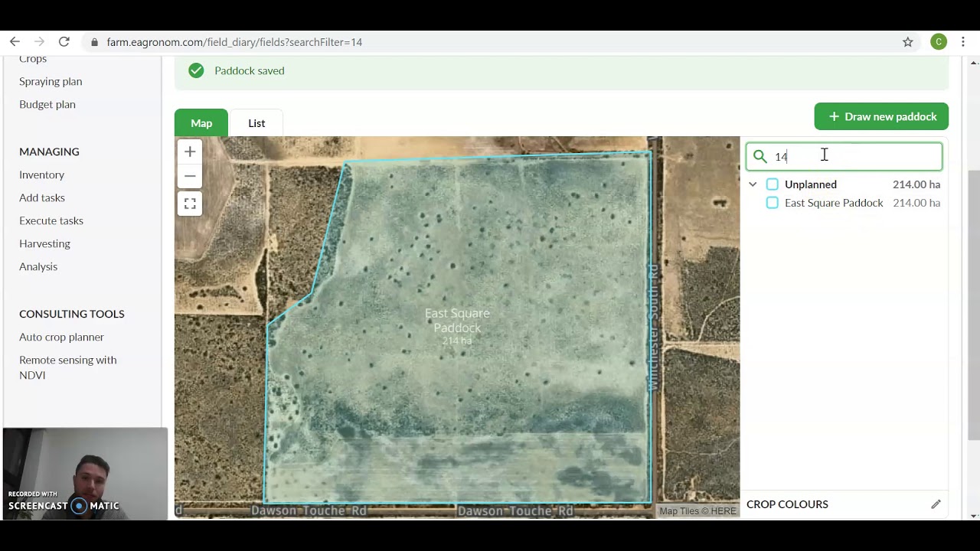
Task: Click Draw new paddock button
Action: pos(881,116)
